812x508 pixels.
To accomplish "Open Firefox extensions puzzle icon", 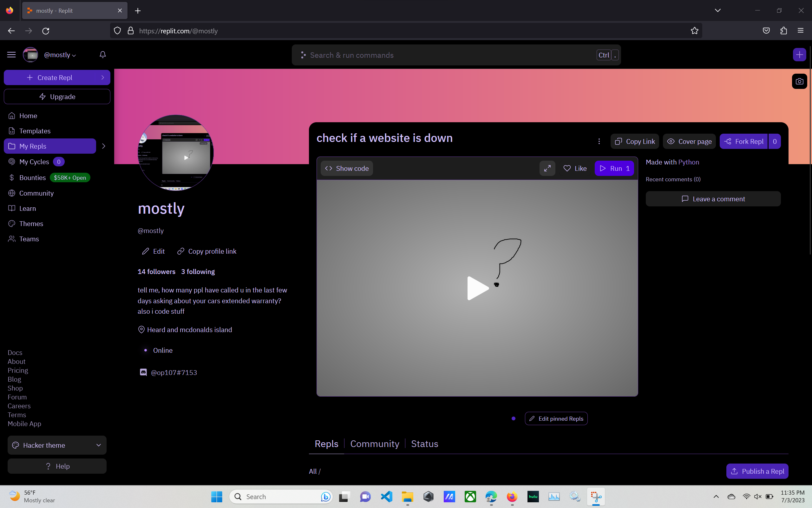I will point(783,31).
